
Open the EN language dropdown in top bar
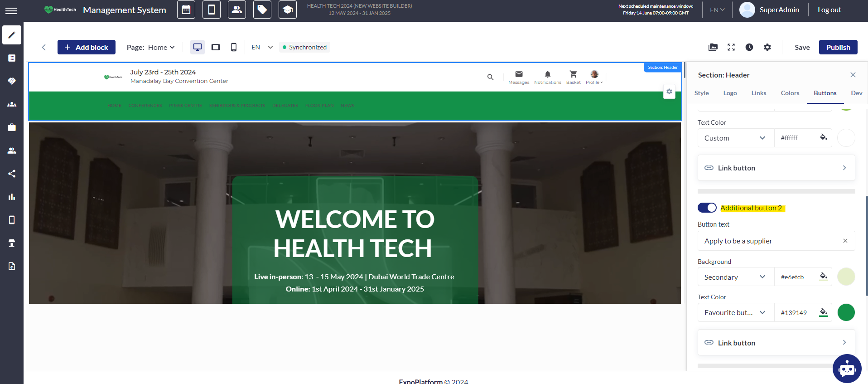pyautogui.click(x=717, y=10)
